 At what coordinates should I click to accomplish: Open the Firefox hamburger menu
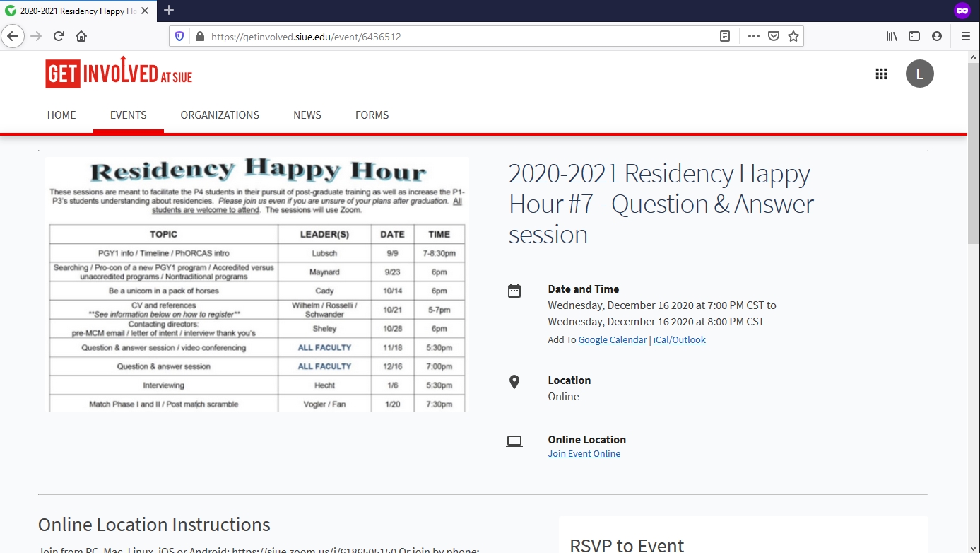[x=965, y=36]
